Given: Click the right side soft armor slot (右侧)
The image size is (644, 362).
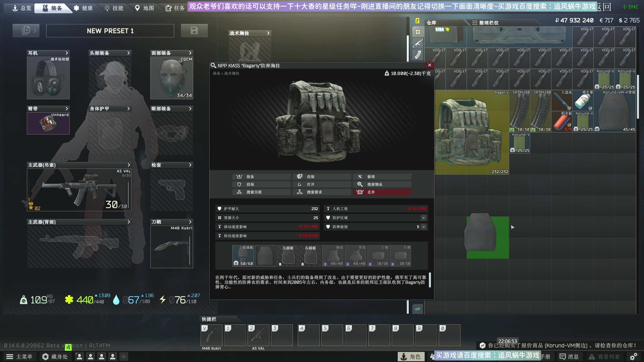Looking at the screenshot, I should click(x=400, y=256).
